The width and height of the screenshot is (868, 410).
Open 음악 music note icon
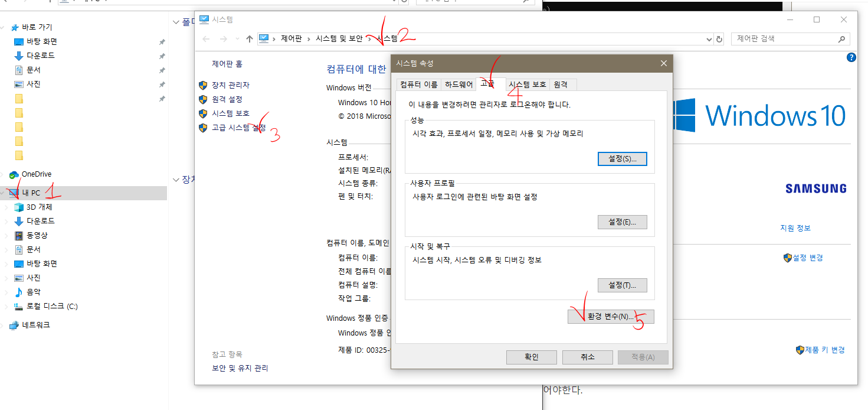18,292
